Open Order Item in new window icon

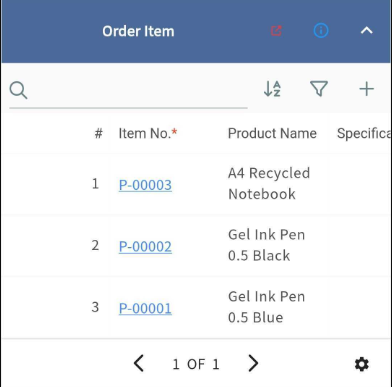(276, 31)
